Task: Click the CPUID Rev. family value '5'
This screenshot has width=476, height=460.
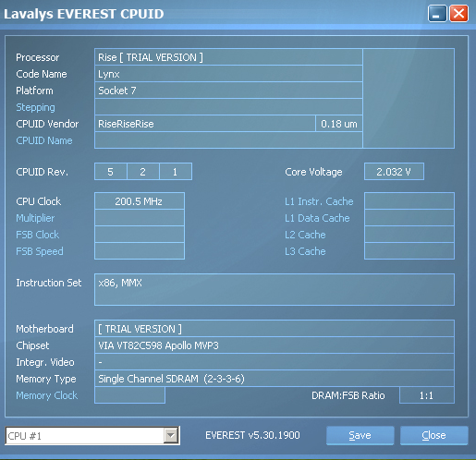Action: 111,172
